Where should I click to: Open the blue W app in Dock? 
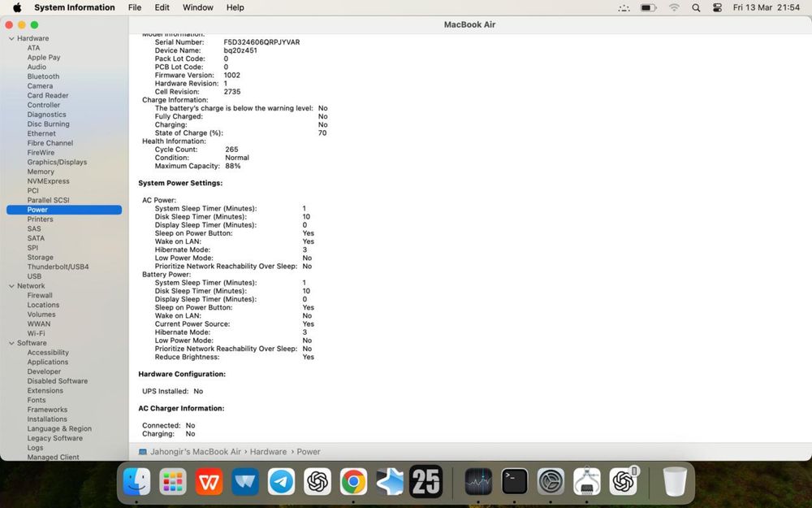click(x=245, y=481)
